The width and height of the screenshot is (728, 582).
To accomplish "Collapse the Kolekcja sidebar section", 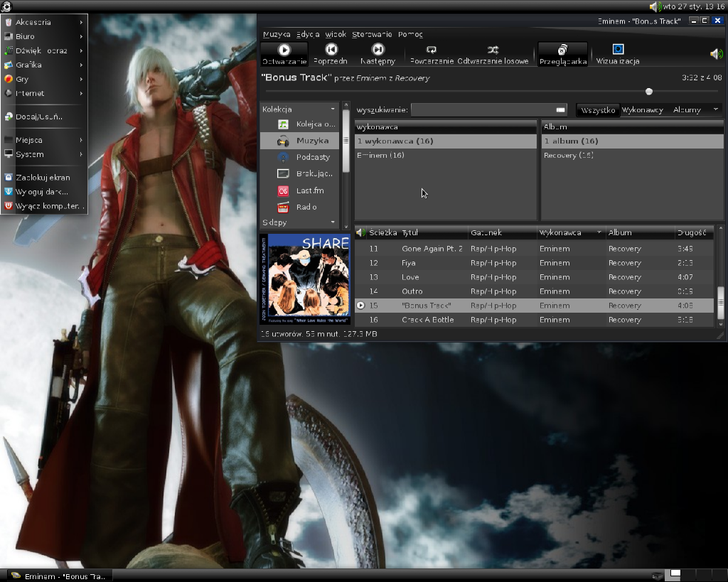I will [333, 109].
